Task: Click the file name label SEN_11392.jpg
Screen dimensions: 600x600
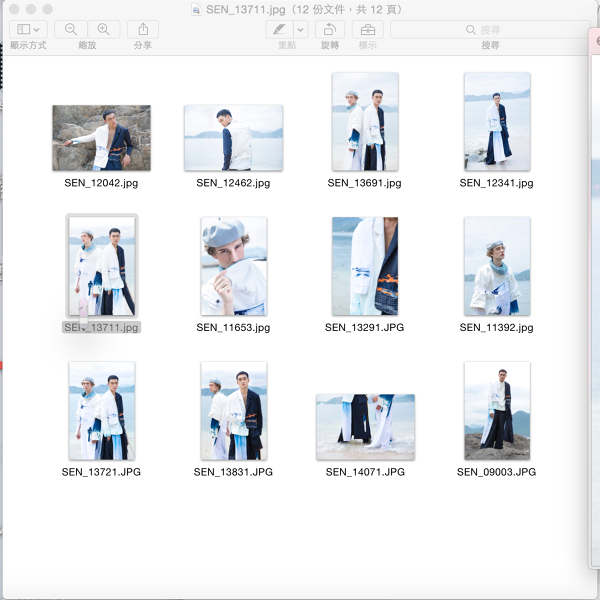Action: click(x=496, y=328)
